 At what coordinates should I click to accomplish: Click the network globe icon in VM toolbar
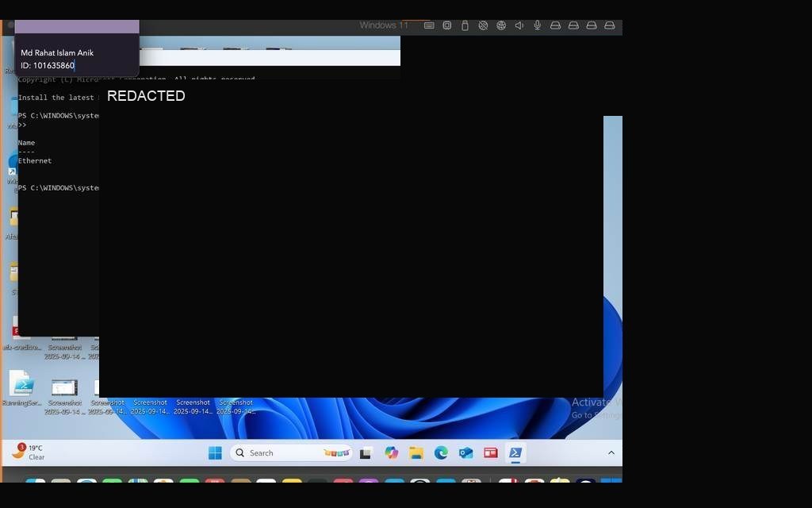501,25
